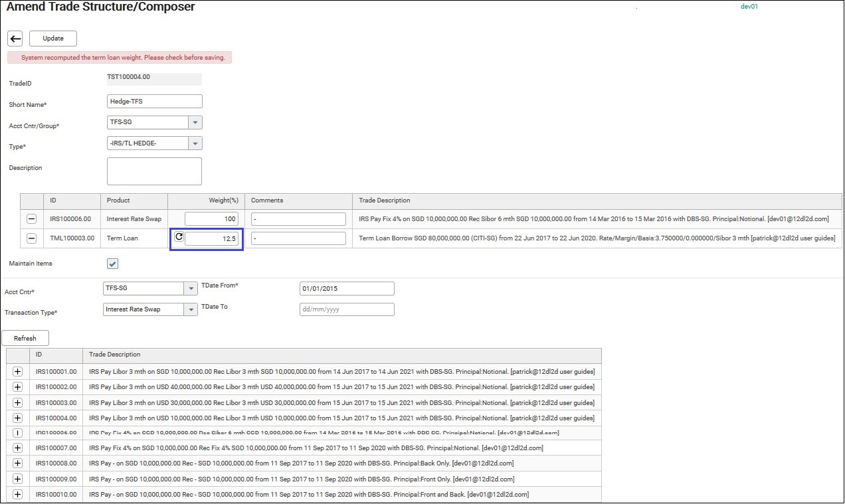The height and width of the screenshot is (504, 845).
Task: Focus the TDate To date field
Action: point(347,309)
